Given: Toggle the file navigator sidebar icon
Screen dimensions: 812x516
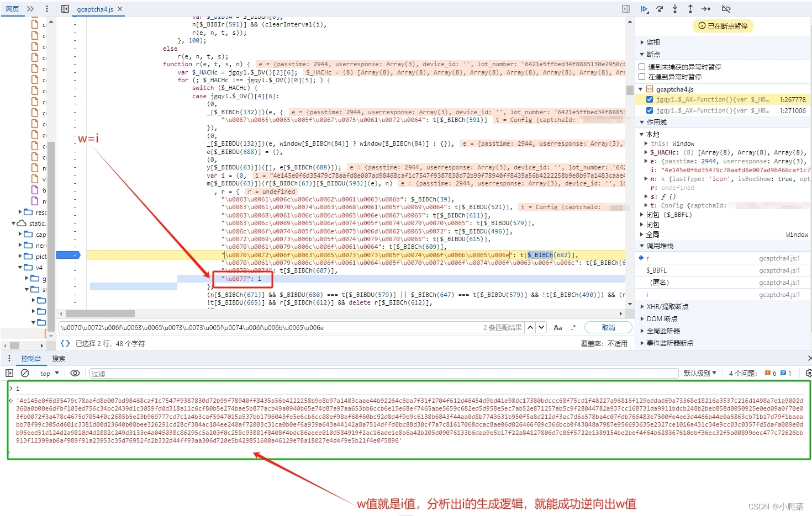Looking at the screenshot, I should (x=65, y=9).
